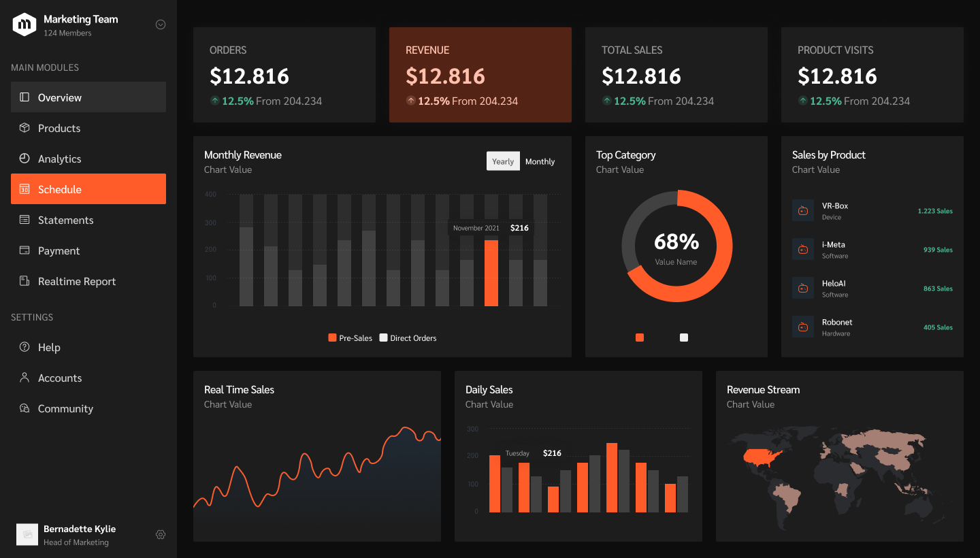Open the Statements menu item
Screen dimensions: 980x558
(88, 220)
